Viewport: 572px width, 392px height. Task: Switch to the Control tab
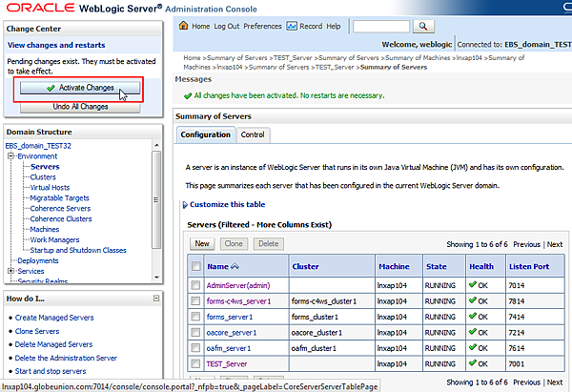coord(252,135)
